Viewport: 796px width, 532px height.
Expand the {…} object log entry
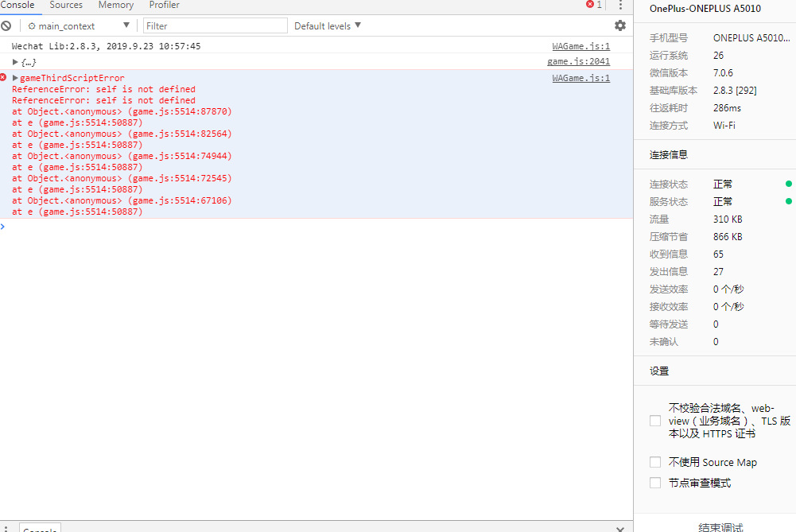click(15, 62)
